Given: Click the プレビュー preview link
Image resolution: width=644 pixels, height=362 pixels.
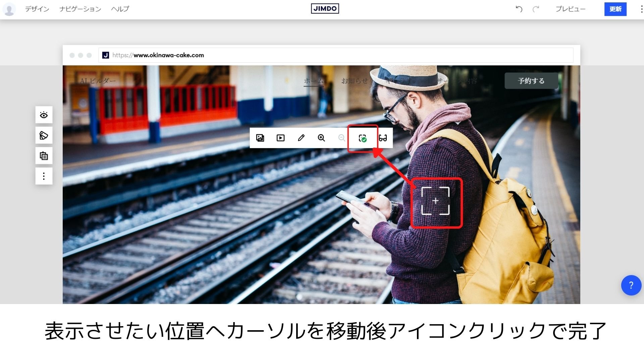Looking at the screenshot, I should 570,9.
